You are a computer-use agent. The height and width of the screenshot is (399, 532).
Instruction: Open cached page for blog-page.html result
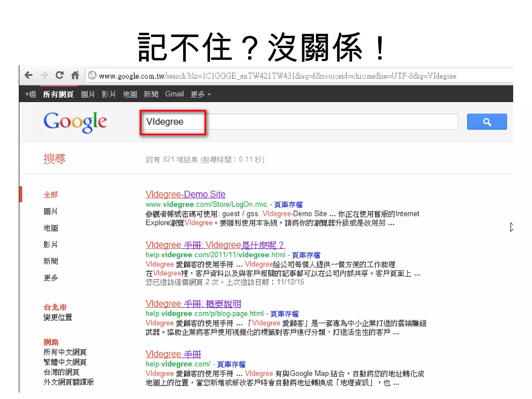(x=284, y=314)
